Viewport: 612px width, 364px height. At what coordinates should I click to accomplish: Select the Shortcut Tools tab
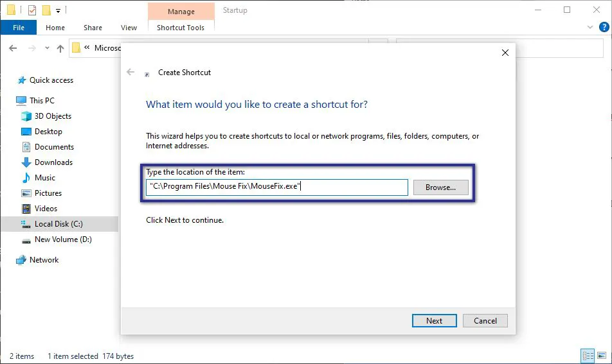(x=181, y=28)
